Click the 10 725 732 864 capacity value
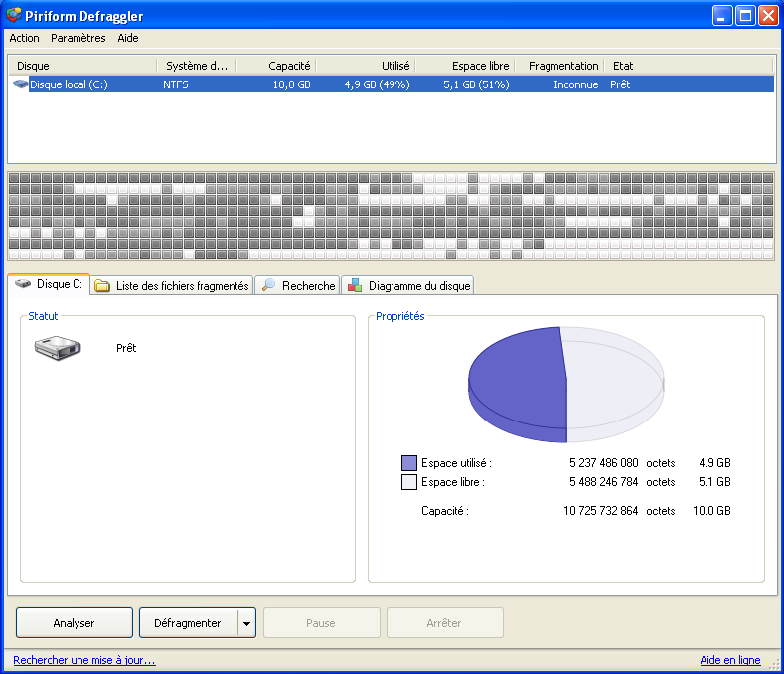 pyautogui.click(x=600, y=511)
